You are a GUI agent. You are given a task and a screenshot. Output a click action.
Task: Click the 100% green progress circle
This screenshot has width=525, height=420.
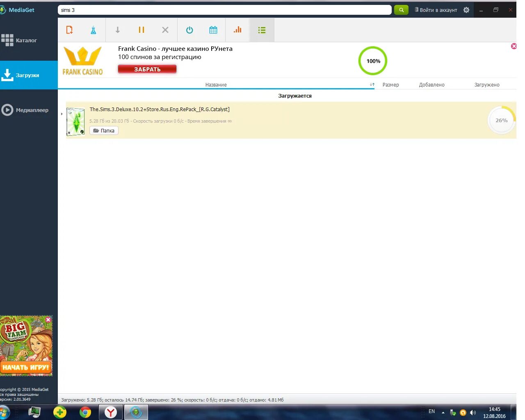point(373,61)
